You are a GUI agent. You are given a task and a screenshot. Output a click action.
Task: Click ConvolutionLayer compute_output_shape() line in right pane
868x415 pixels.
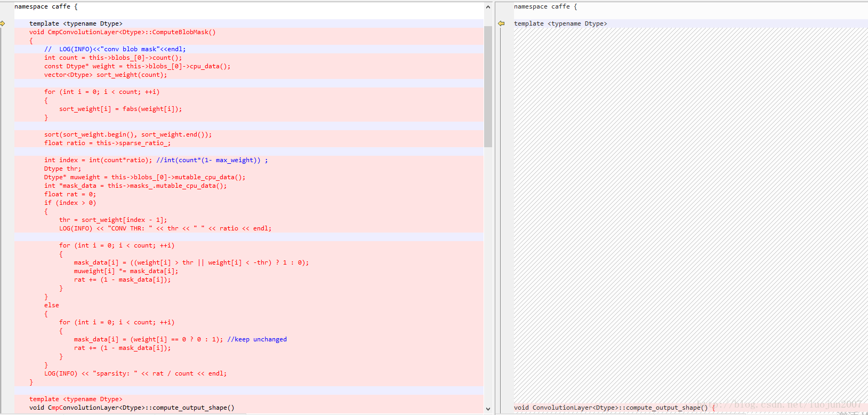pos(615,408)
